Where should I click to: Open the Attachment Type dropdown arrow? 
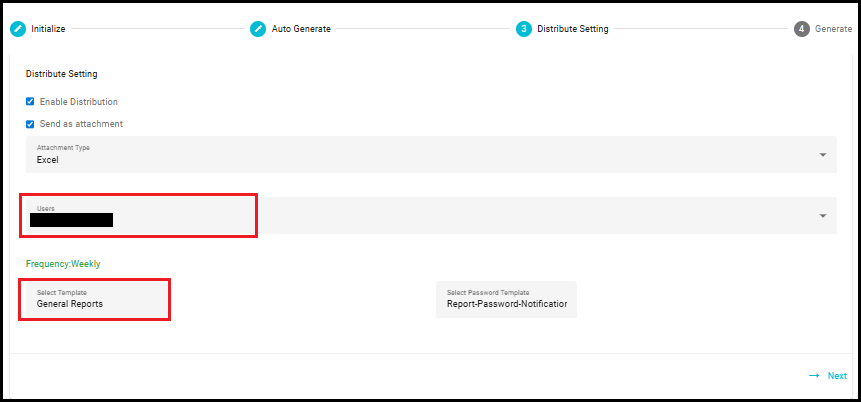pyautogui.click(x=823, y=155)
